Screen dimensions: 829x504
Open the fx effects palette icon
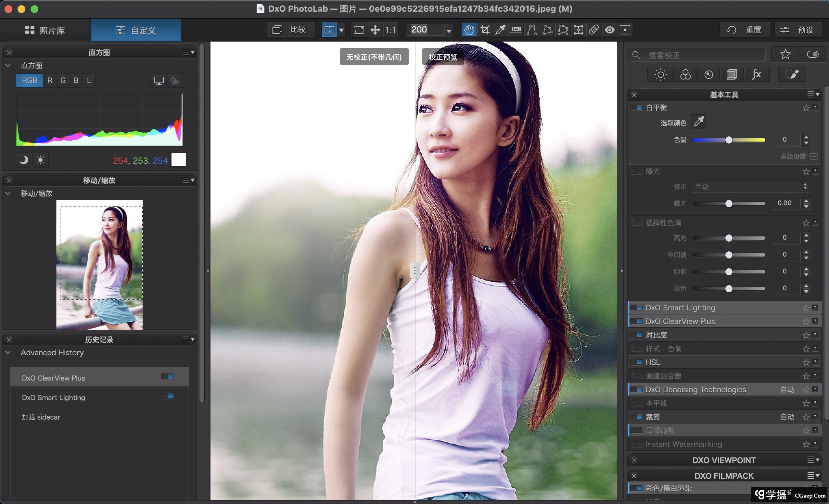(756, 75)
